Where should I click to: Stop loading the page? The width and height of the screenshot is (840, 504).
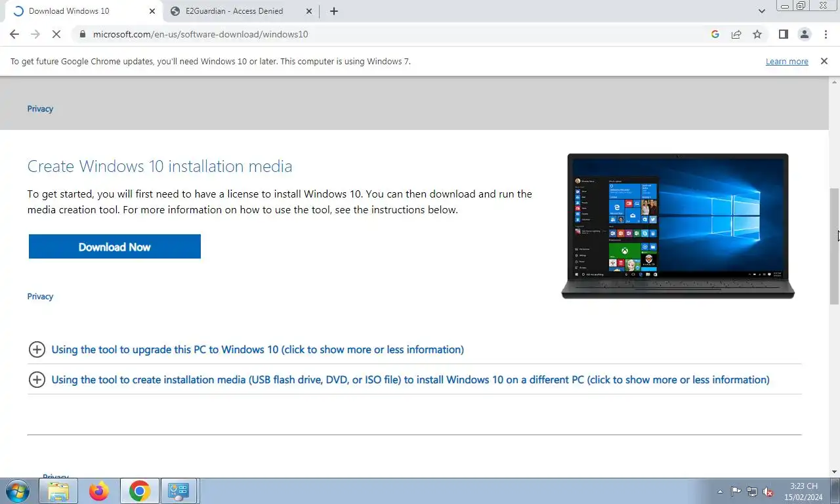tap(56, 34)
